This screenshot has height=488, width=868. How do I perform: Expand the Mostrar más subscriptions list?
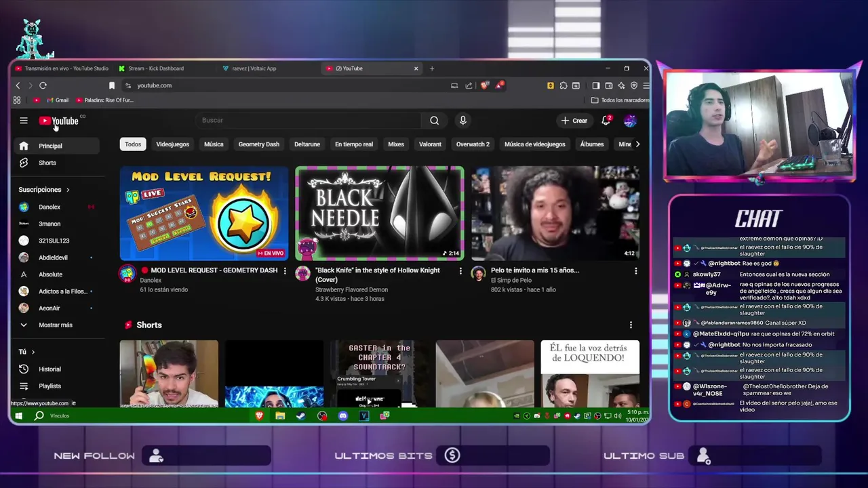[x=57, y=325]
